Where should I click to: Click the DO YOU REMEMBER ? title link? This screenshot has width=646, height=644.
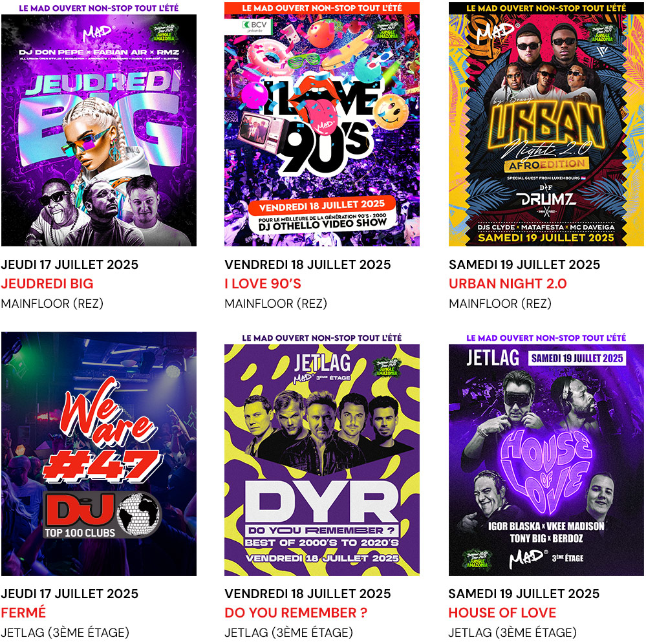pos(296,612)
